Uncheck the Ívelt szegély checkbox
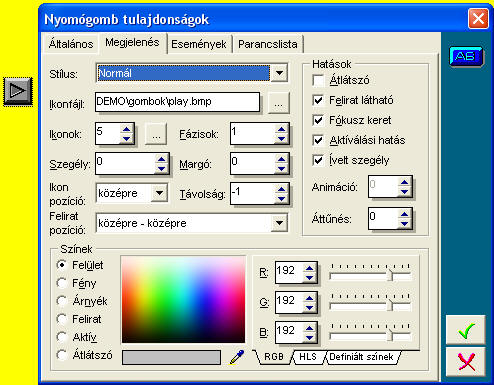This screenshot has height=385, width=494. (318, 160)
